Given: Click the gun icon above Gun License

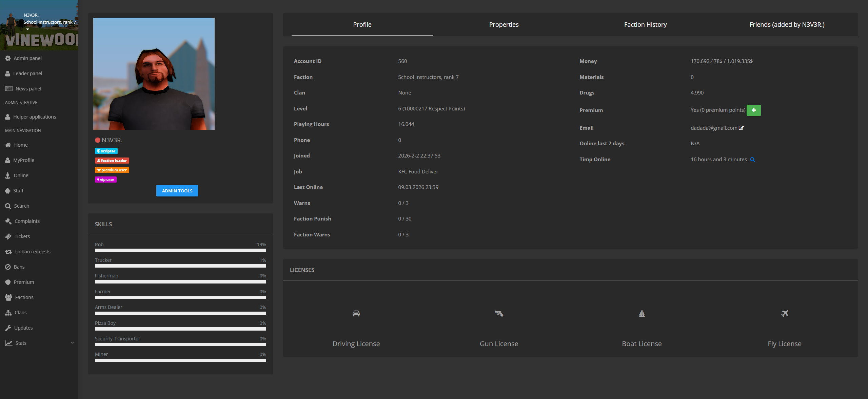Looking at the screenshot, I should point(499,313).
